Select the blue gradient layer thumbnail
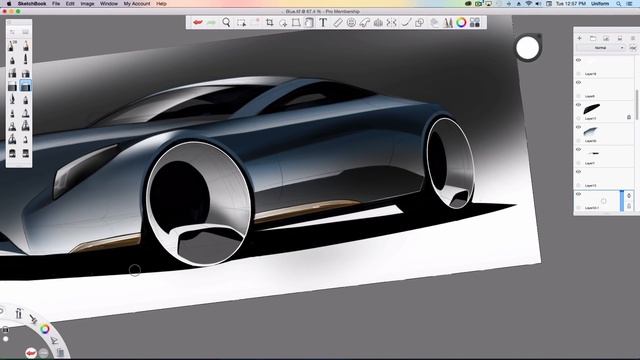Image resolution: width=640 pixels, height=360 pixels. click(591, 131)
